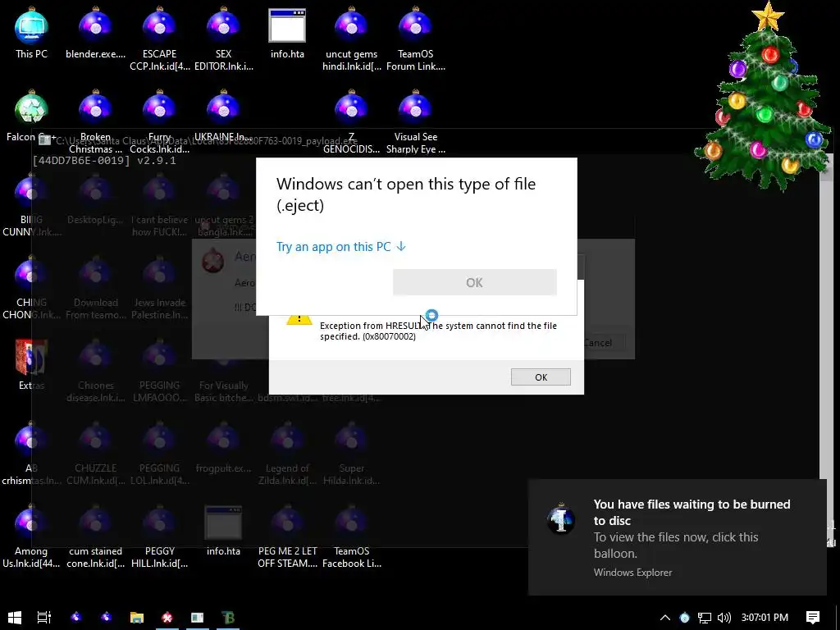Select the Extras desktop icon
Image resolution: width=840 pixels, height=630 pixels.
31,364
